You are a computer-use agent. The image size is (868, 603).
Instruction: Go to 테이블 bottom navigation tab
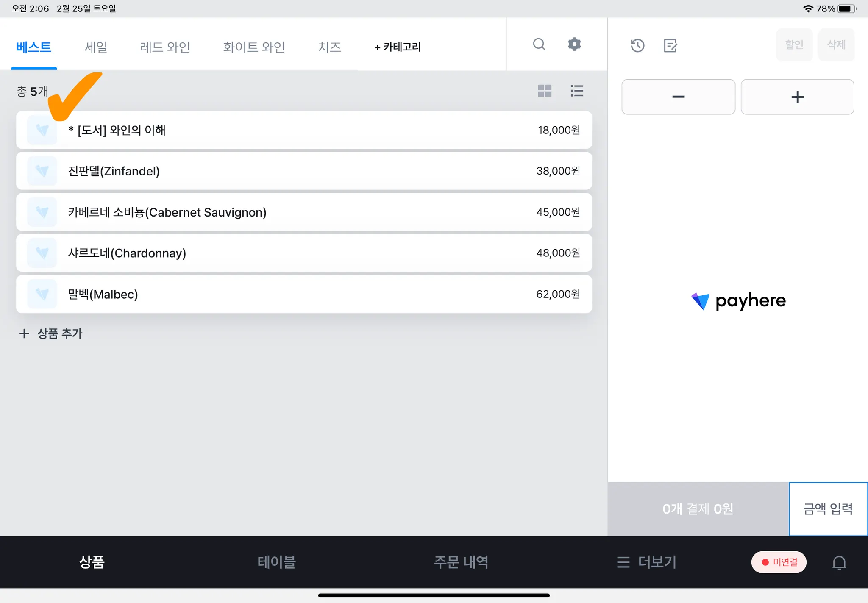coord(276,562)
